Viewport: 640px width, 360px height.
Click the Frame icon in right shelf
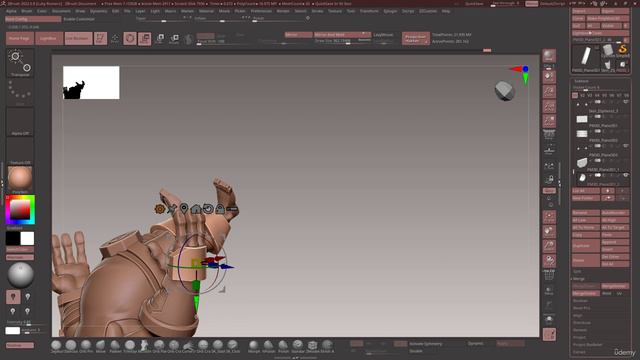click(x=549, y=217)
